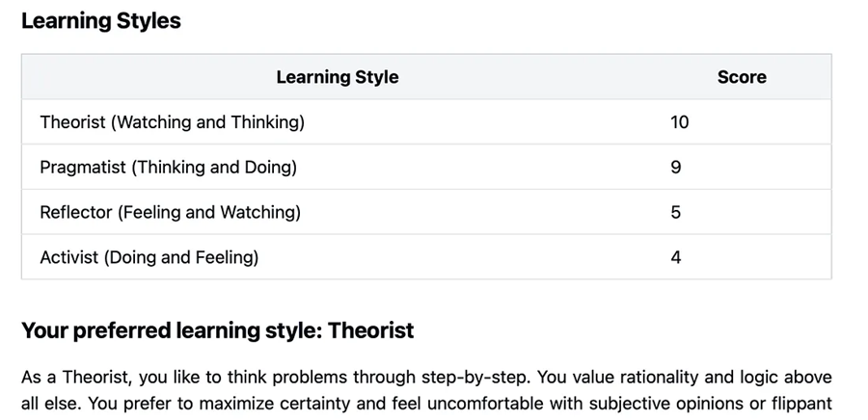Select the Theorist (Watching and Thinking) row
This screenshot has height=420, width=868.
click(426, 122)
